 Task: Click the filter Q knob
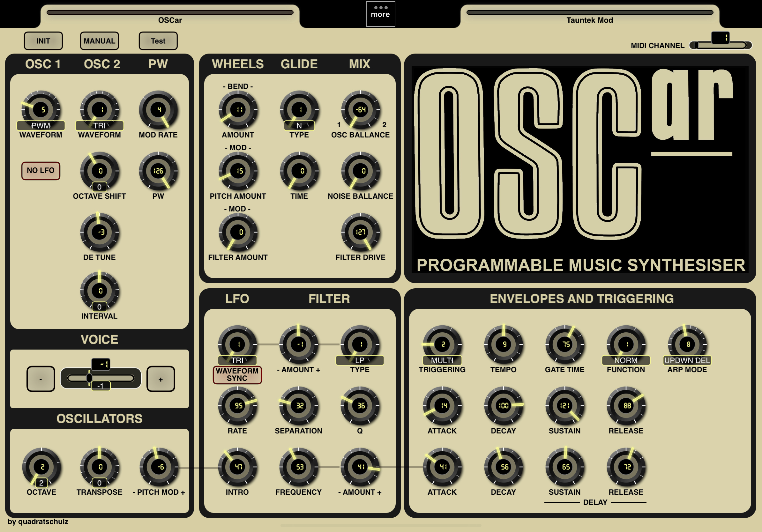click(361, 406)
